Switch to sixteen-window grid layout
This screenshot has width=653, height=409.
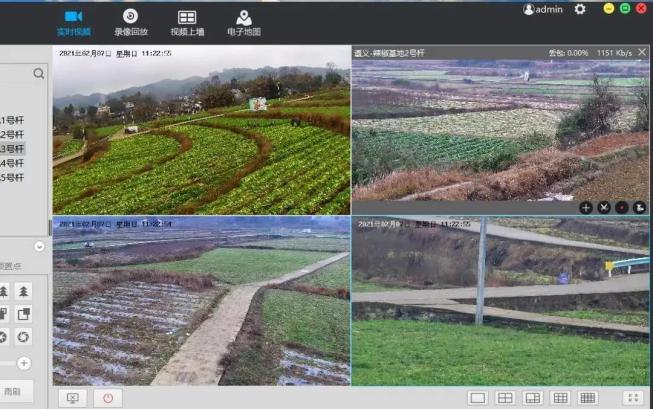[x=588, y=398]
